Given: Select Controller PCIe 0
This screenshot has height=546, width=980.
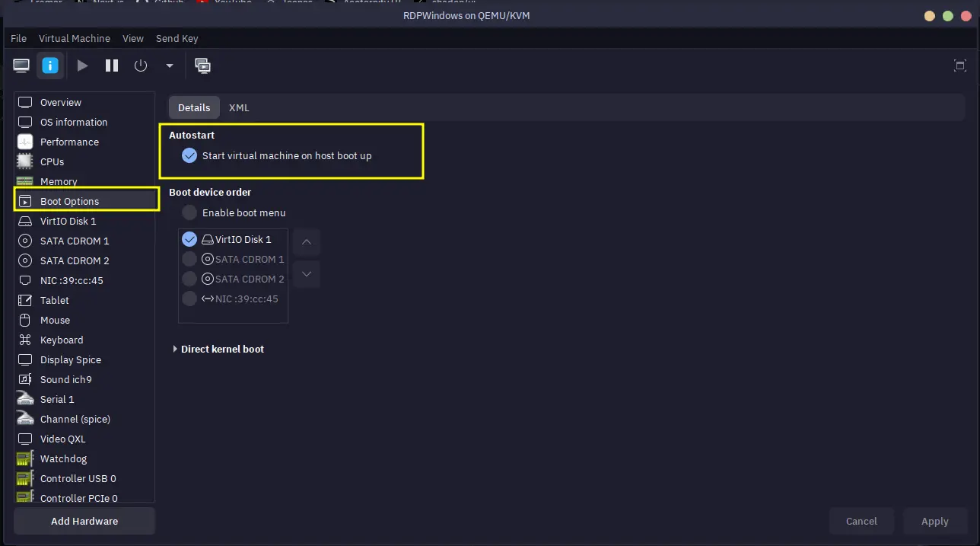Looking at the screenshot, I should pos(84,497).
